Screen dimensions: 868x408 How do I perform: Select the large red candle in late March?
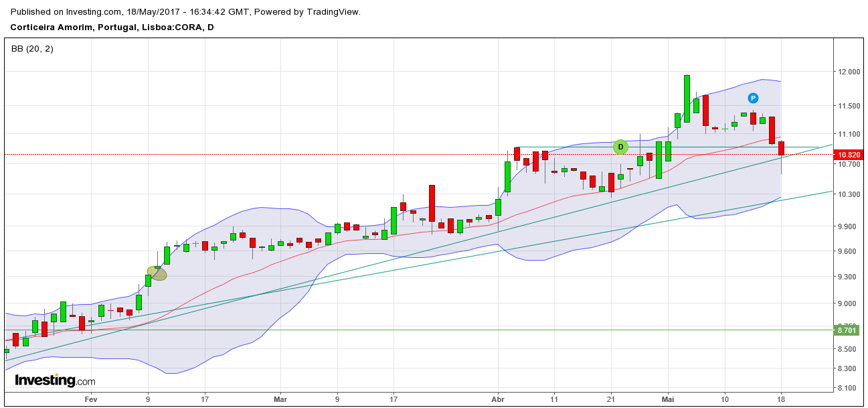point(432,203)
